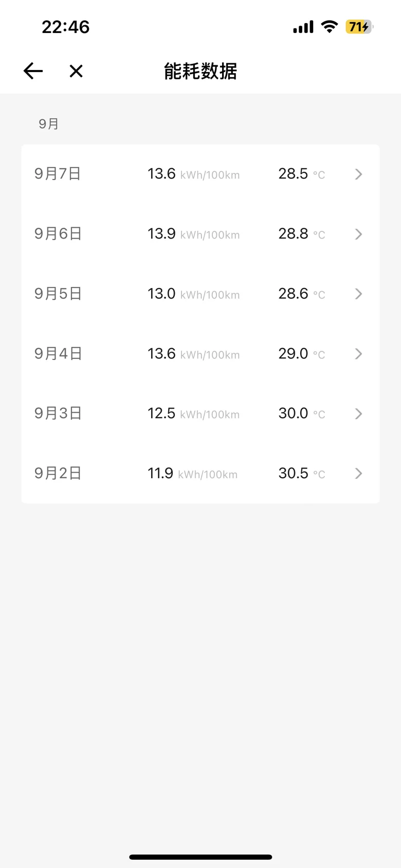
Task: Open the 13.0 kWh/100km consumption row
Action: click(193, 294)
